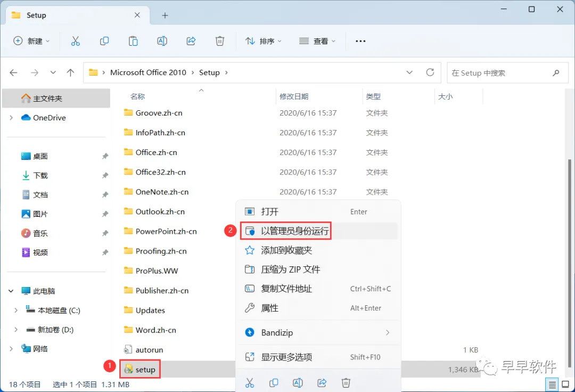Sort by Type (类型) column header

[373, 96]
